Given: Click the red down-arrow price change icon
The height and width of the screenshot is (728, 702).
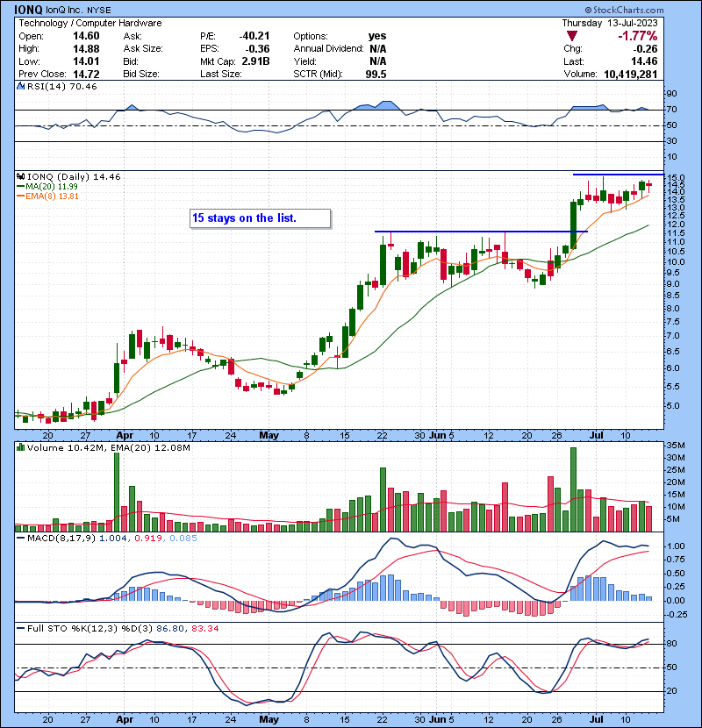Looking at the screenshot, I should (x=573, y=36).
